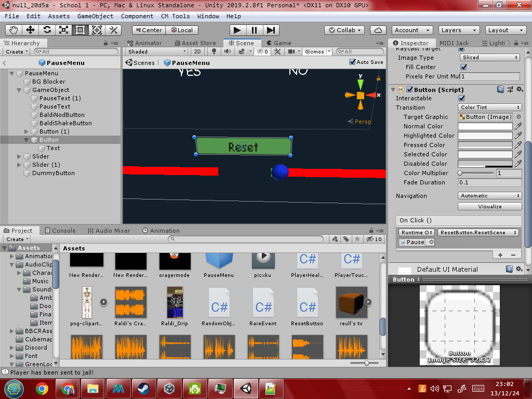The height and width of the screenshot is (399, 532).
Task: Select the combined Transform tool
Action: click(97, 30)
